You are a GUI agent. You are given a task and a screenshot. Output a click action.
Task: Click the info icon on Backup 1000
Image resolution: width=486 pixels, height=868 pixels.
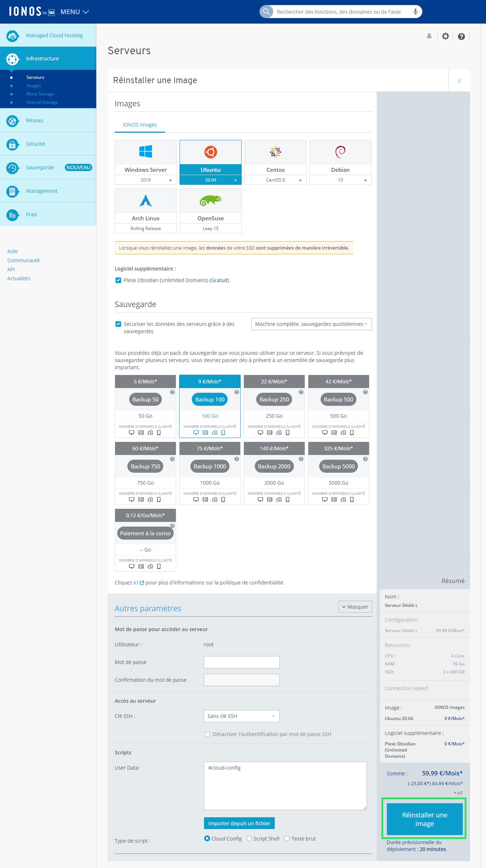[237, 459]
